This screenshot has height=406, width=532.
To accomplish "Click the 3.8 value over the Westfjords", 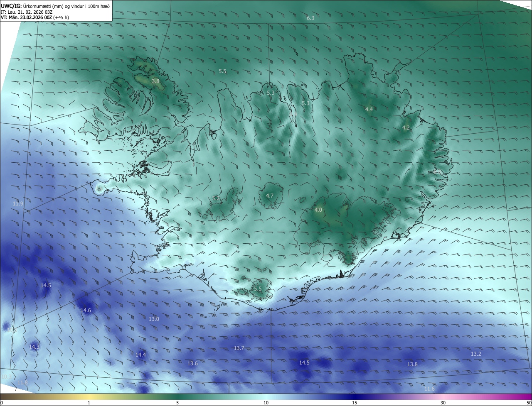I will [x=155, y=81].
